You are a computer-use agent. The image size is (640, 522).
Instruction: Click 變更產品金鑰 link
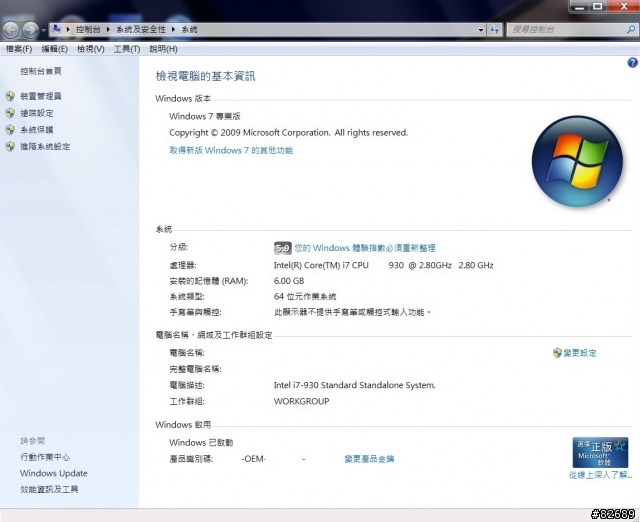click(369, 459)
